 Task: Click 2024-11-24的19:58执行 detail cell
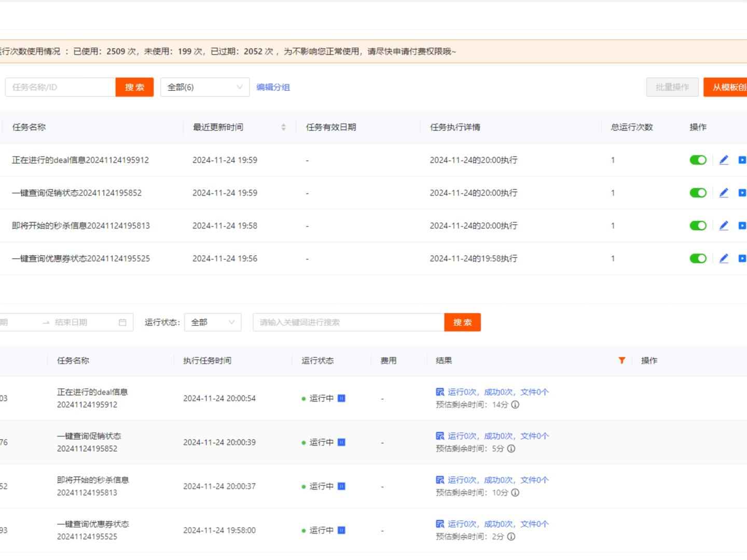click(474, 258)
